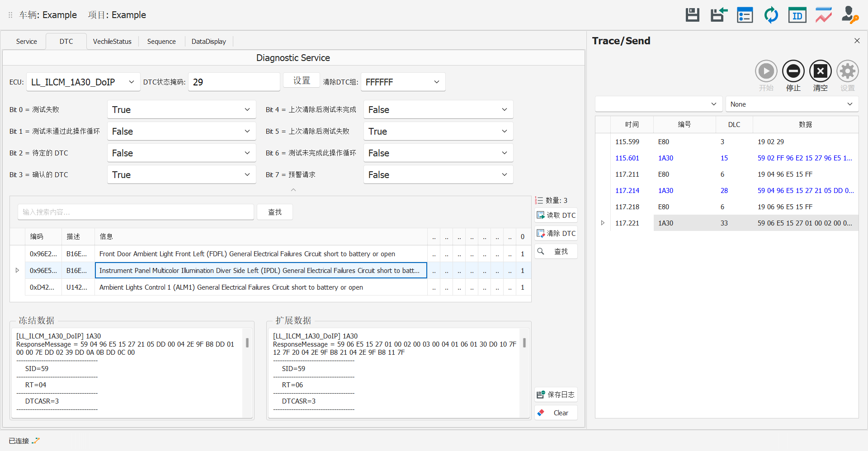Click the 描述 column header

pos(78,236)
